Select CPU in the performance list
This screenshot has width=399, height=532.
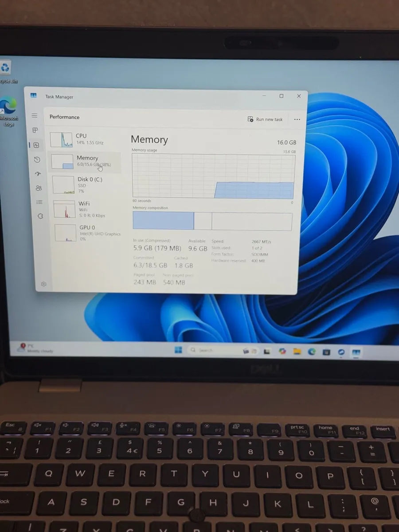82,139
